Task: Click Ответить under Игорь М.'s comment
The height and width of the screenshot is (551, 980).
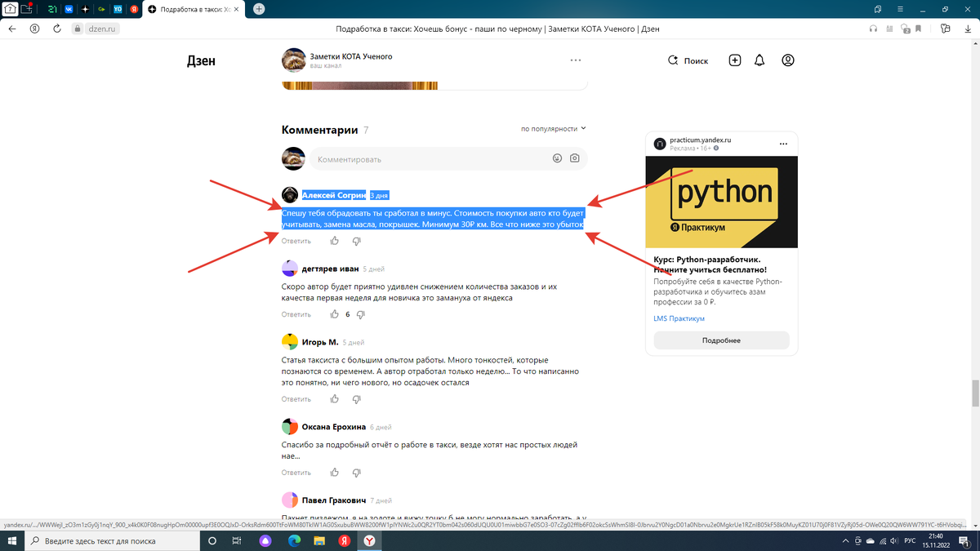Action: point(296,399)
